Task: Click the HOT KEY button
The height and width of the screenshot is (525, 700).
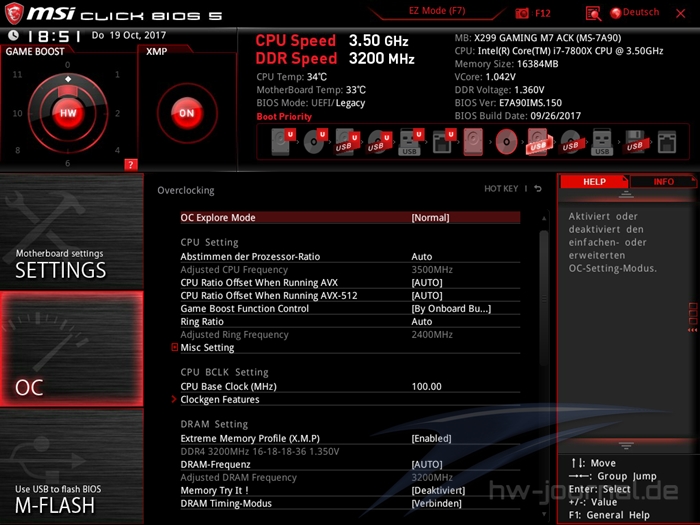Action: [501, 189]
